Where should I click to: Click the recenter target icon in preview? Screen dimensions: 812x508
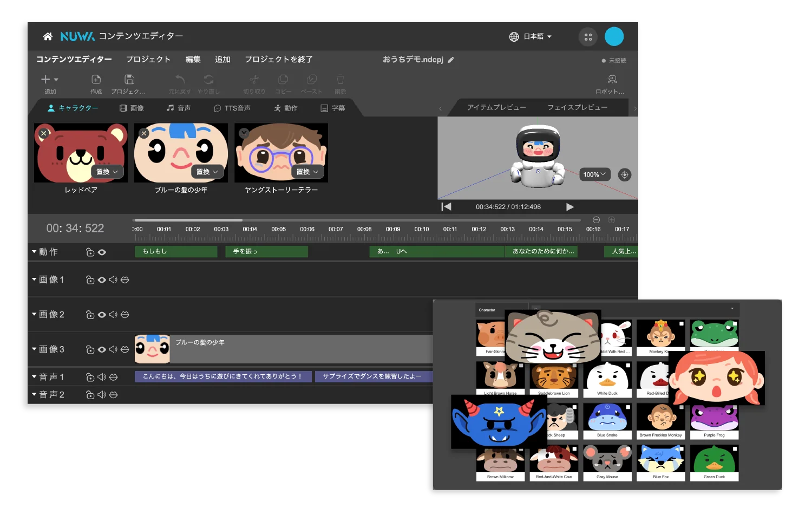(625, 175)
